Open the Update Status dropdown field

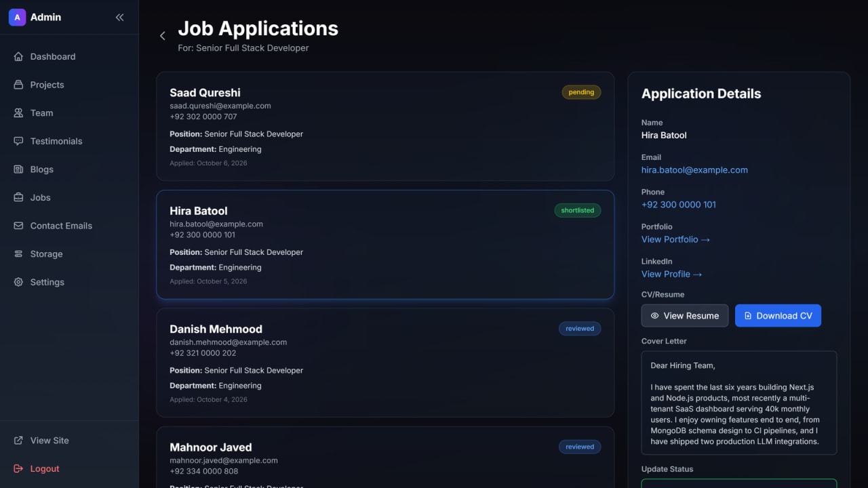pyautogui.click(x=739, y=483)
